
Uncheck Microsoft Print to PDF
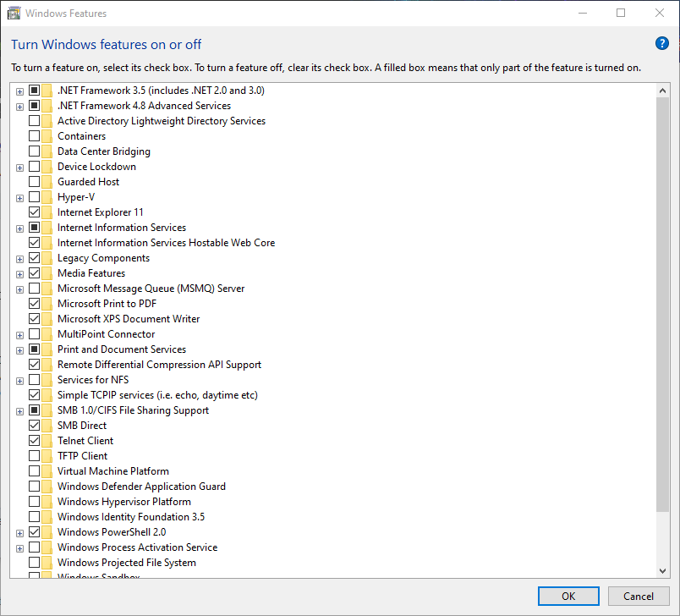coord(35,303)
